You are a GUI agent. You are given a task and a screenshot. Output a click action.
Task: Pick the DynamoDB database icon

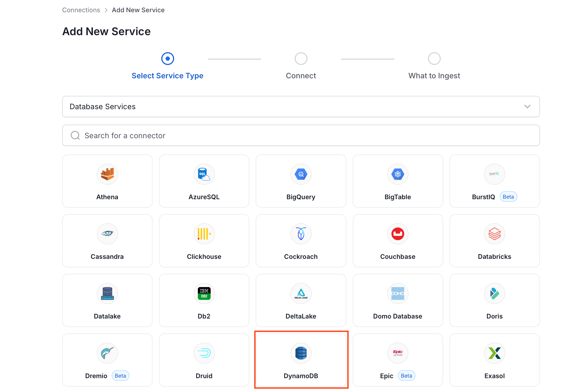tap(301, 353)
